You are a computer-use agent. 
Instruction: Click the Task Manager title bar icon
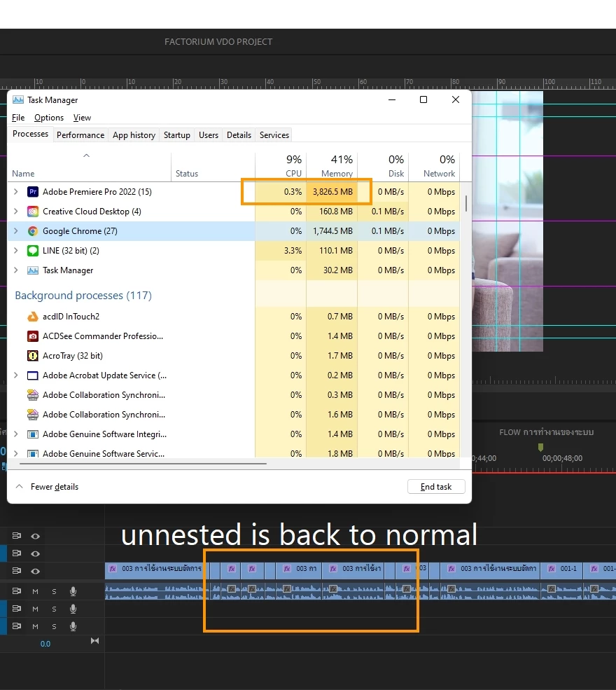tap(18, 100)
